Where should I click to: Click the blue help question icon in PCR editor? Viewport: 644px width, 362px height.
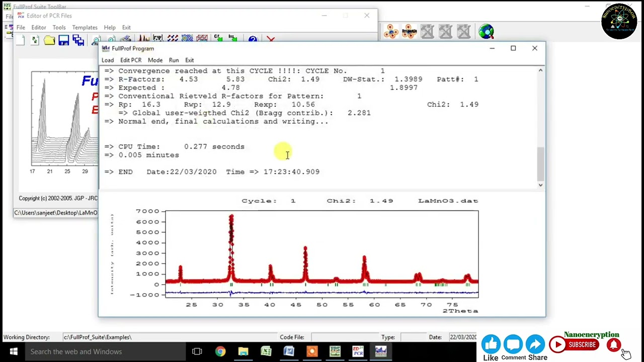253,39
